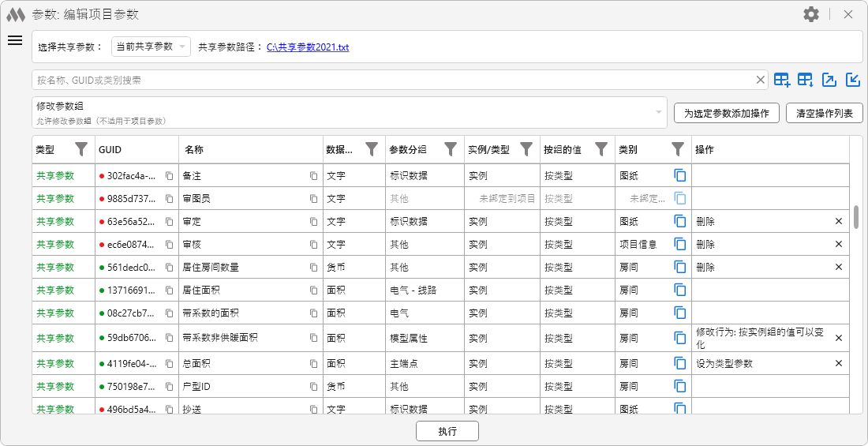Open the settings gear in the title bar
Screen dimensions: 868x446
pyautogui.click(x=811, y=14)
